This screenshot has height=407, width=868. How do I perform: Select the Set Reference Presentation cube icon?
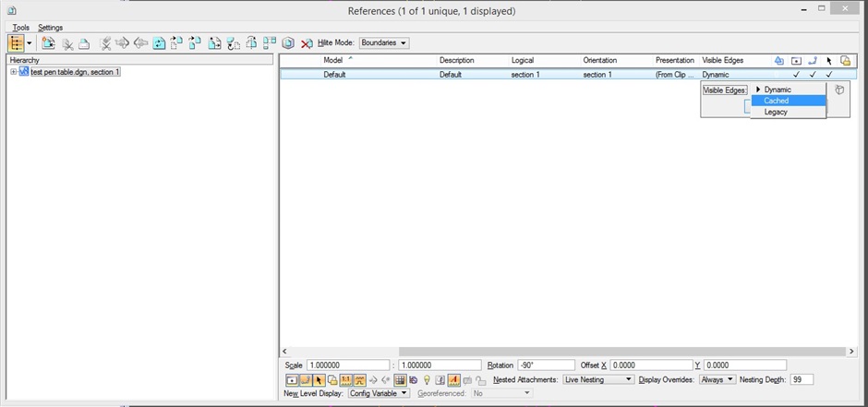point(288,43)
